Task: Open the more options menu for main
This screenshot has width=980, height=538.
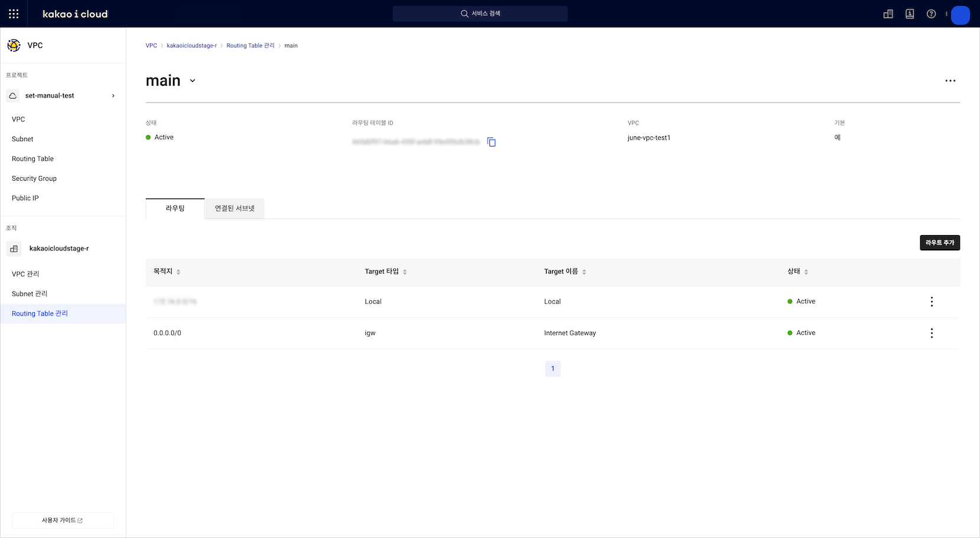Action: [950, 81]
